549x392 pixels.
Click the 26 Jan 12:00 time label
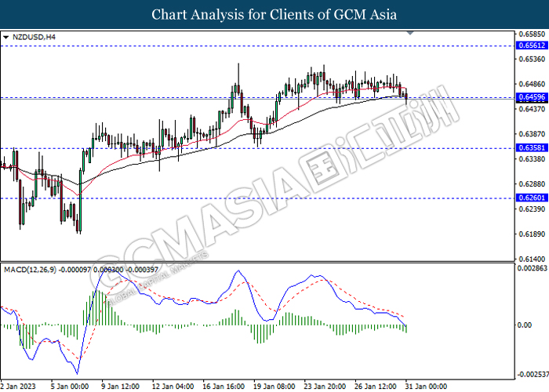pos(376,386)
